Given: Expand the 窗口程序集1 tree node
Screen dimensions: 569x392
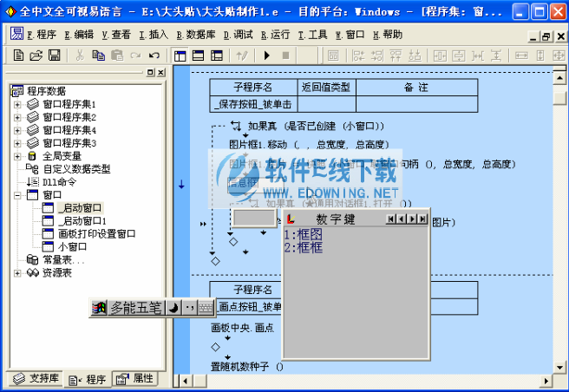Looking at the screenshot, I should 17,104.
